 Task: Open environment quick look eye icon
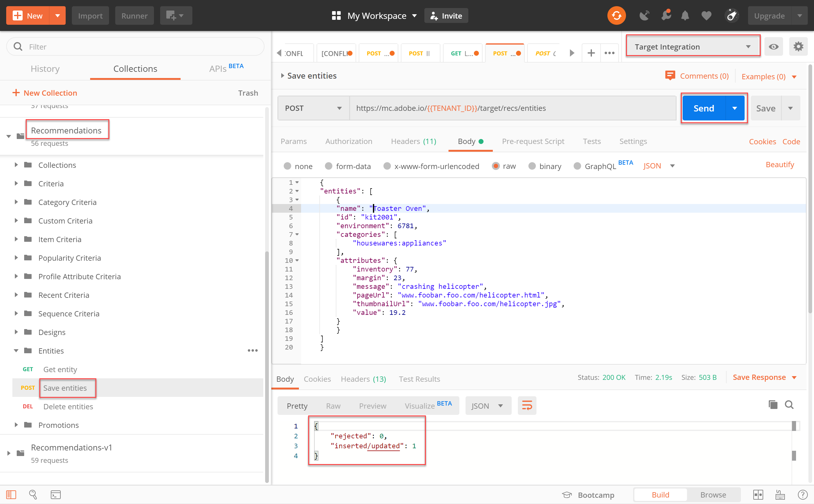click(774, 47)
